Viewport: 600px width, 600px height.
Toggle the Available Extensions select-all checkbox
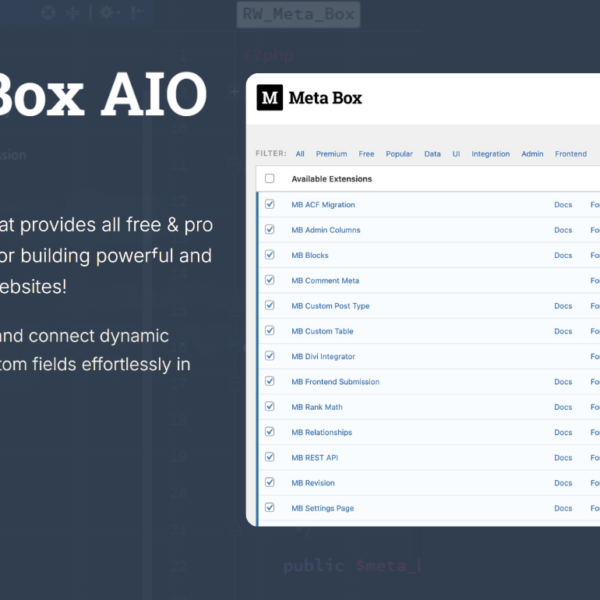(x=269, y=178)
